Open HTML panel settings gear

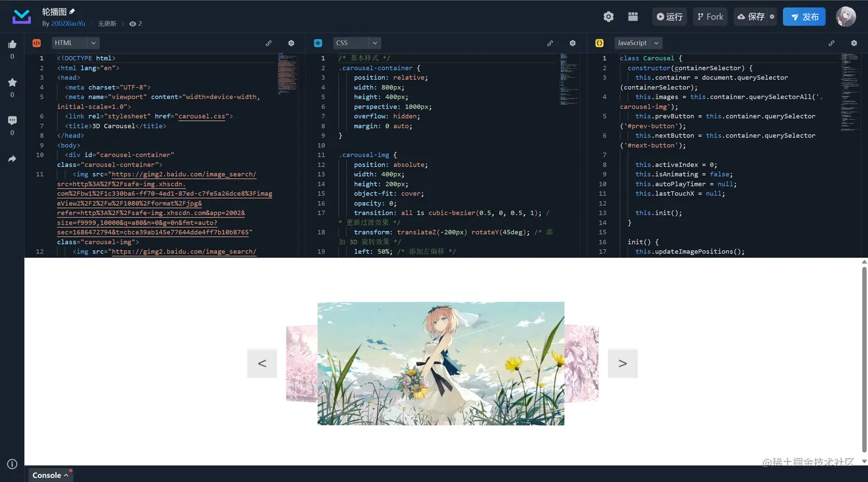(x=291, y=43)
